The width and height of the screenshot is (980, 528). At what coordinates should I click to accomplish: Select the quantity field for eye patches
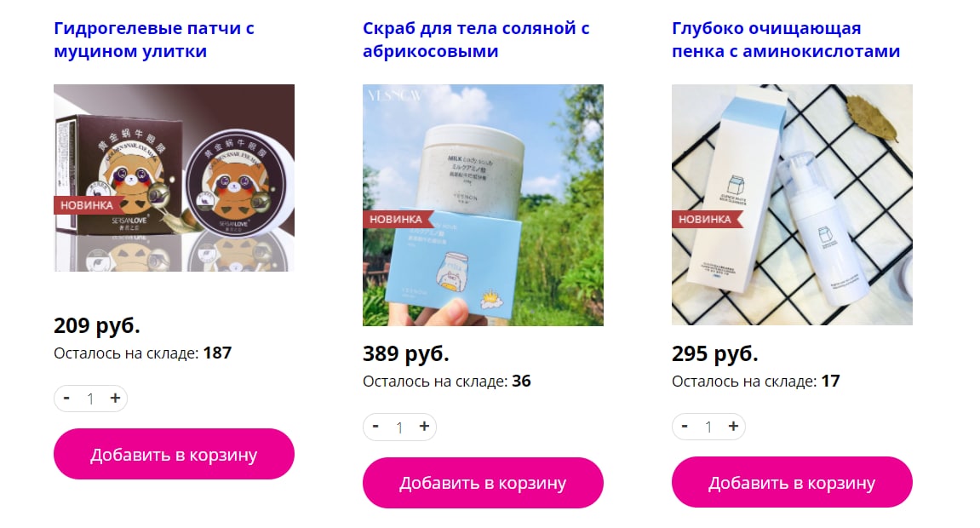[90, 399]
